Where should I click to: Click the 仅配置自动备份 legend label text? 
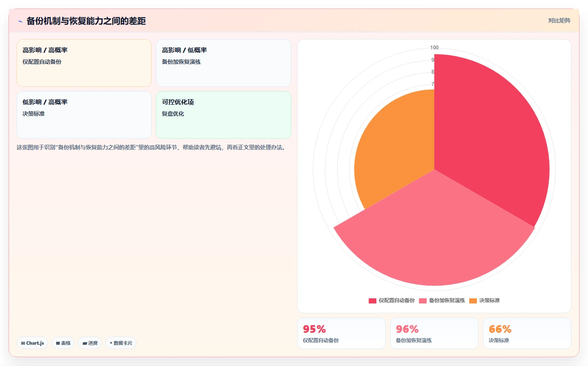click(x=397, y=300)
